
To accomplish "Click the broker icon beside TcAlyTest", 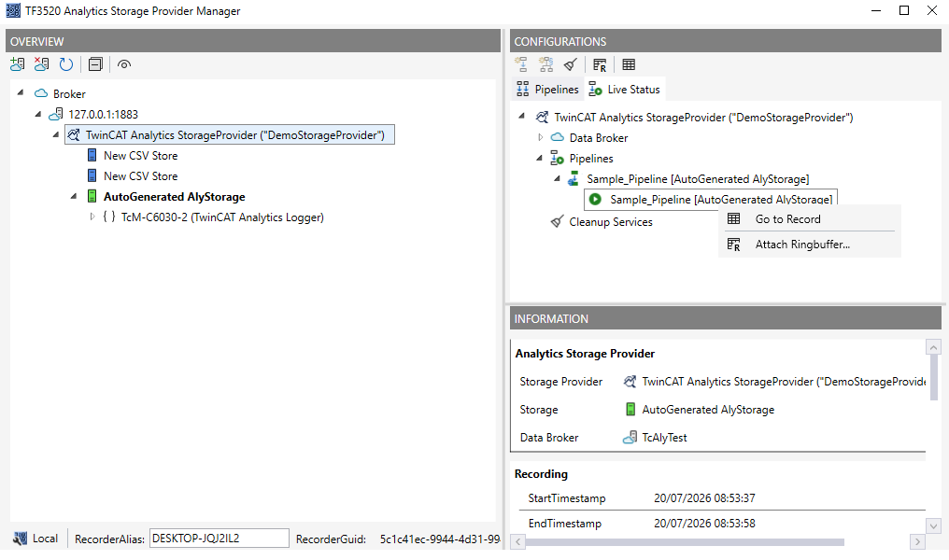I will click(630, 437).
